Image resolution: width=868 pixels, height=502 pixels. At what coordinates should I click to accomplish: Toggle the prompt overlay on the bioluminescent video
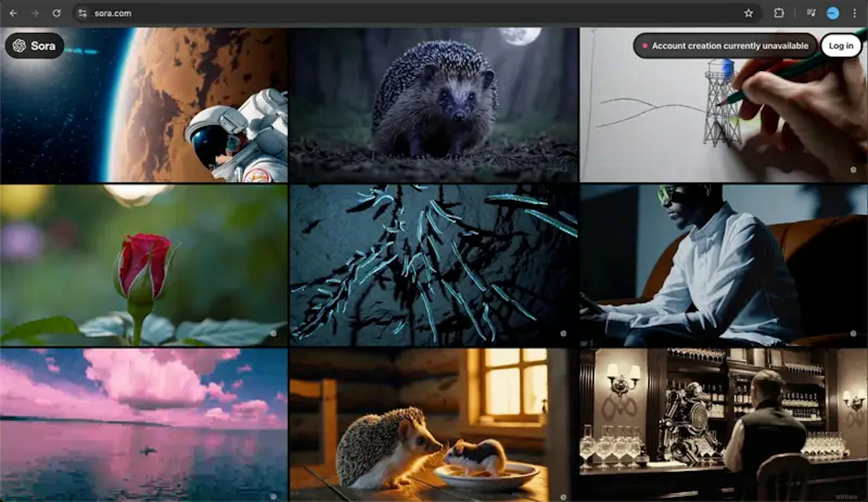pos(563,333)
